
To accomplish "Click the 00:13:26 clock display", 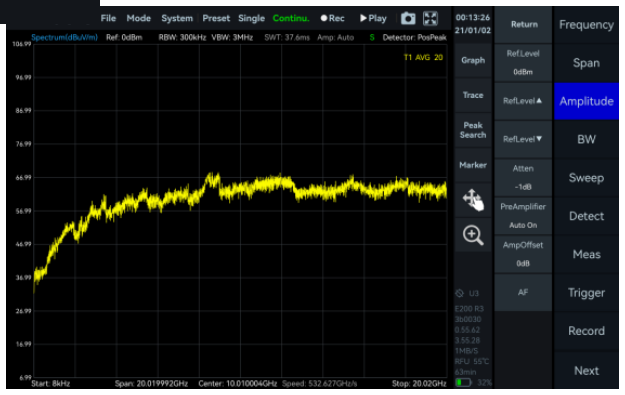I will coord(473,18).
